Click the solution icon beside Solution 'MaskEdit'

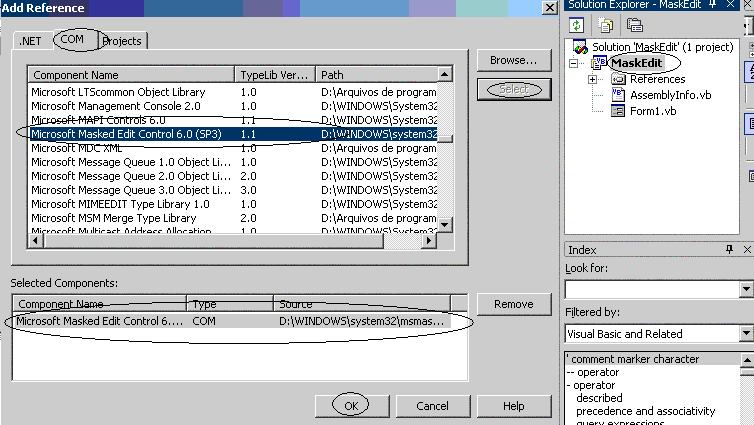(580, 47)
